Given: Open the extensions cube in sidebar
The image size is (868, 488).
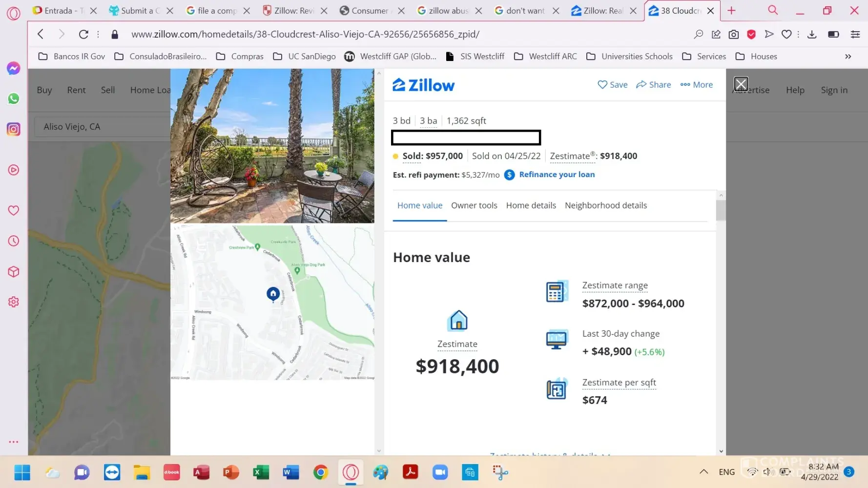Looking at the screenshot, I should (x=14, y=272).
